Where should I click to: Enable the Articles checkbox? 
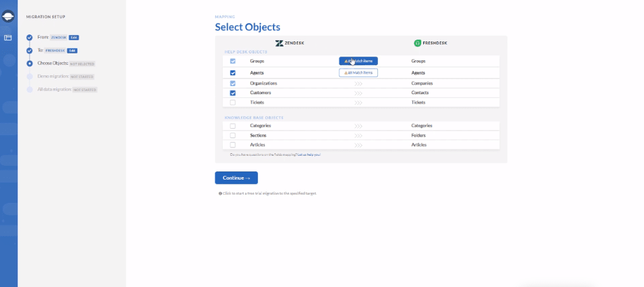(233, 144)
